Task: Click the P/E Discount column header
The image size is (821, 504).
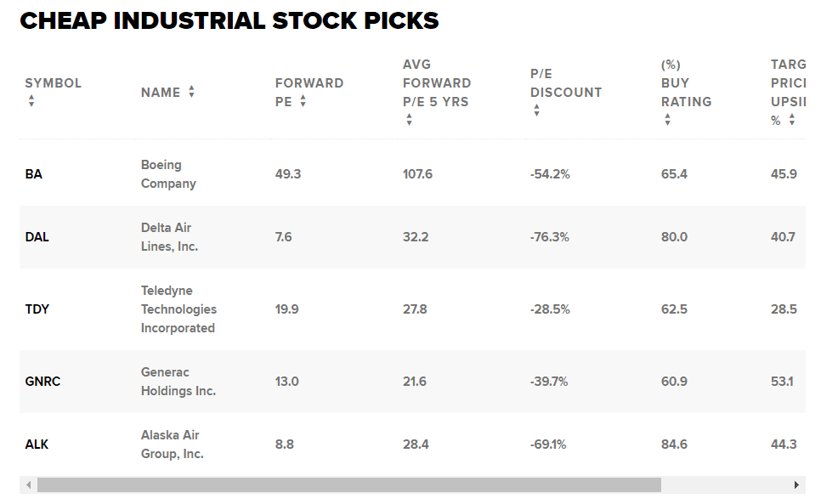Action: pos(565,83)
